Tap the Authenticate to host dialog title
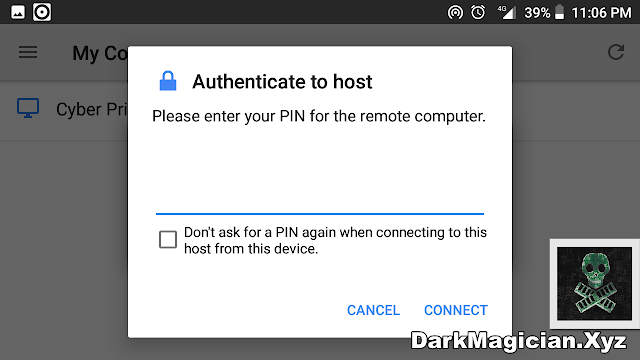The width and height of the screenshot is (640, 360). (x=282, y=82)
